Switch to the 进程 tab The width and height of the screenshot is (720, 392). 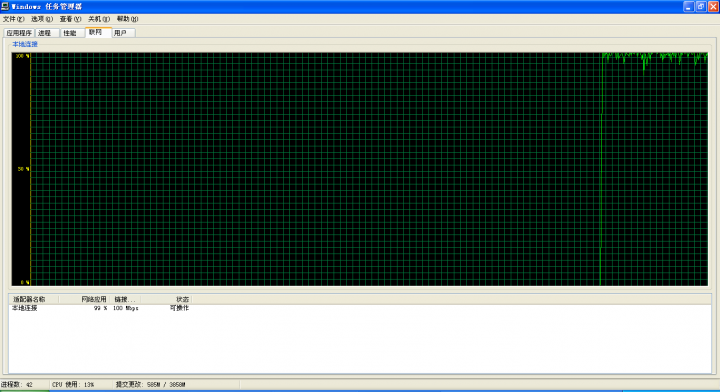47,33
